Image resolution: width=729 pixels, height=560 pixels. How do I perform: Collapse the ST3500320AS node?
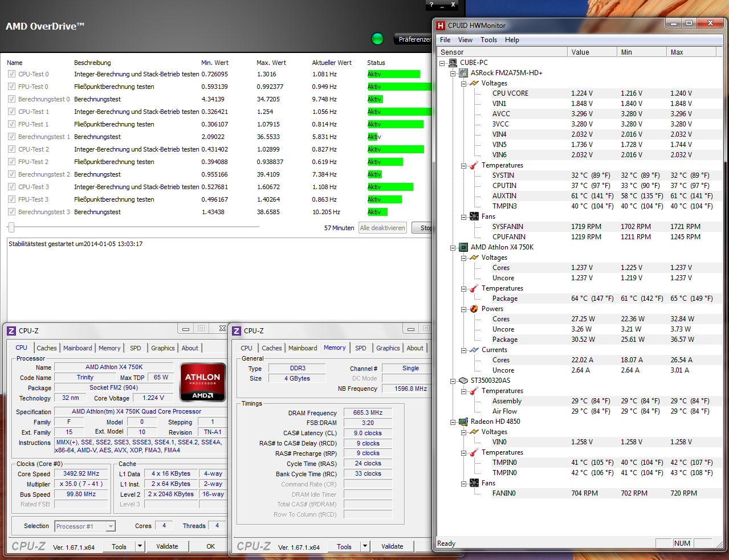click(453, 381)
